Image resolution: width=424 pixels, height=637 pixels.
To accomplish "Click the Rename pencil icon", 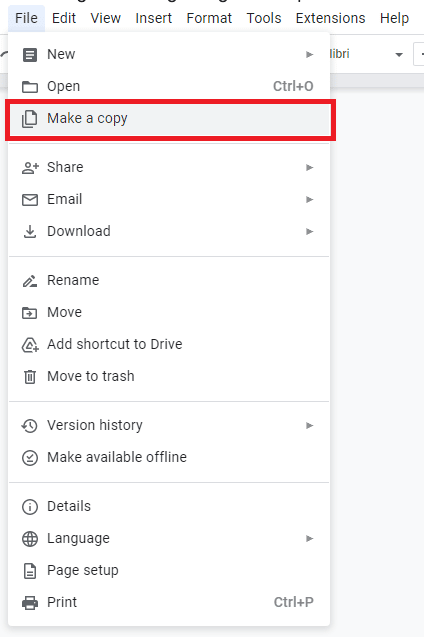I will 30,281.
